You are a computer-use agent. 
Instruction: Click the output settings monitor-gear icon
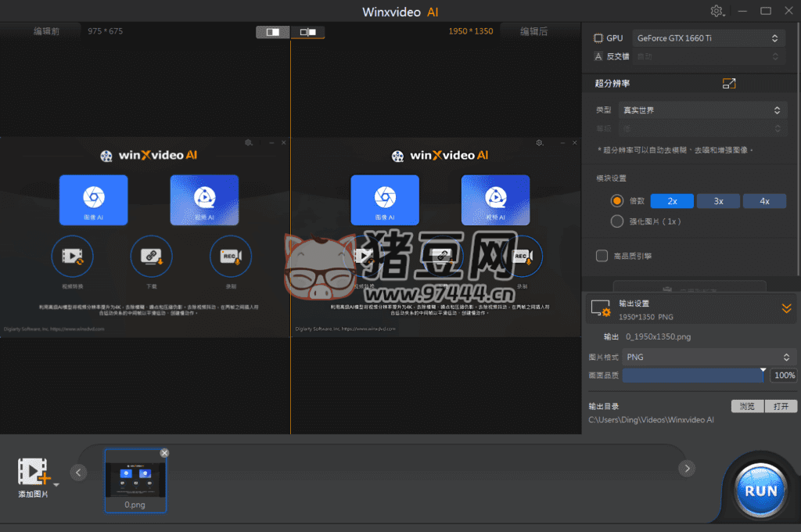600,308
